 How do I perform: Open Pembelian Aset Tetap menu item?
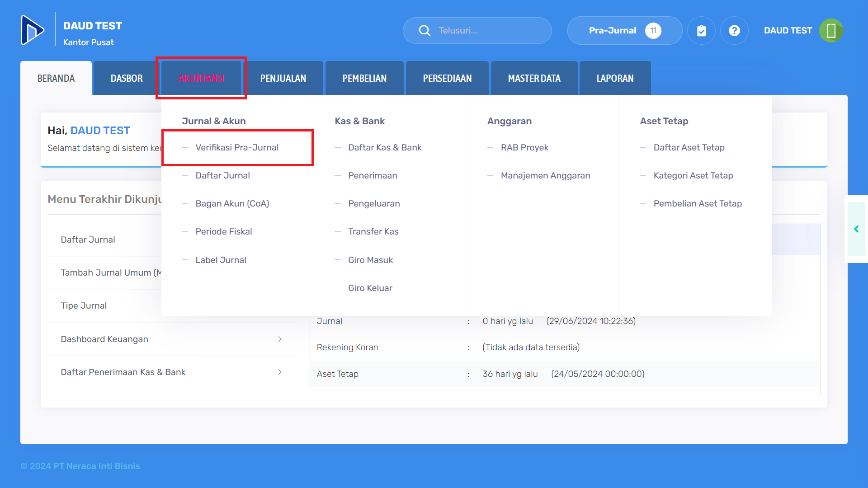click(698, 203)
